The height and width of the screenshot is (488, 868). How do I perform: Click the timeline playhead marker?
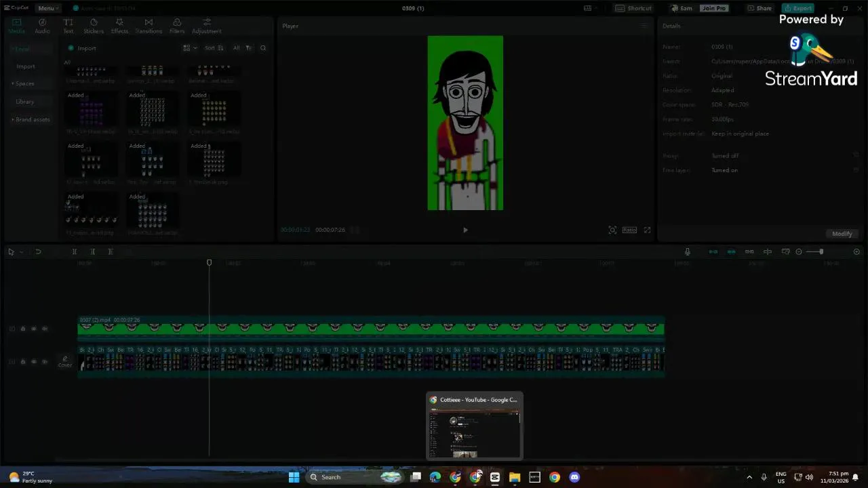[209, 262]
